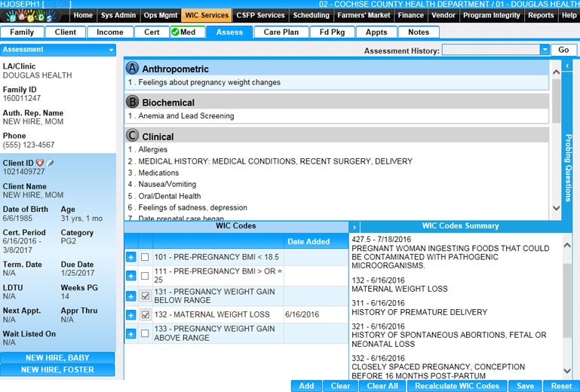The width and height of the screenshot is (580, 392).
Task: Collapse the WIC Codes Summary panel arrow
Action: click(x=355, y=226)
